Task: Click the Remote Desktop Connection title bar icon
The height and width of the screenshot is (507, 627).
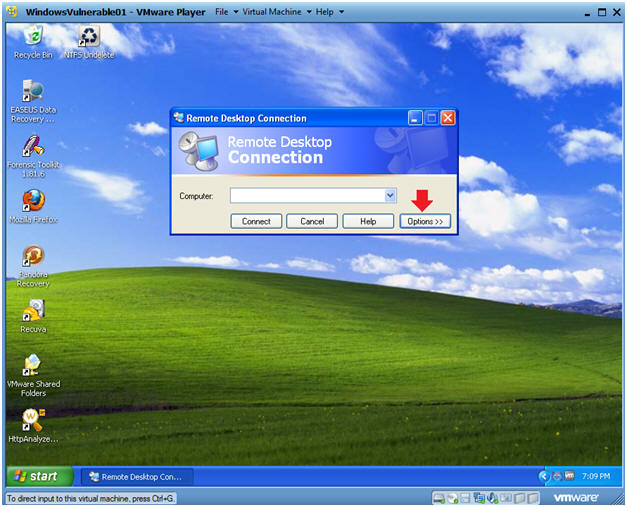Action: tap(179, 118)
